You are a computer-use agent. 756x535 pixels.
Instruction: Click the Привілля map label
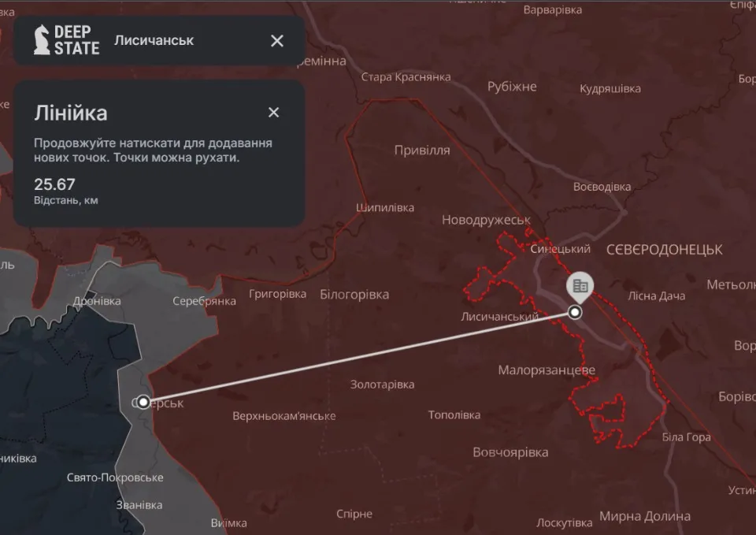tap(422, 150)
